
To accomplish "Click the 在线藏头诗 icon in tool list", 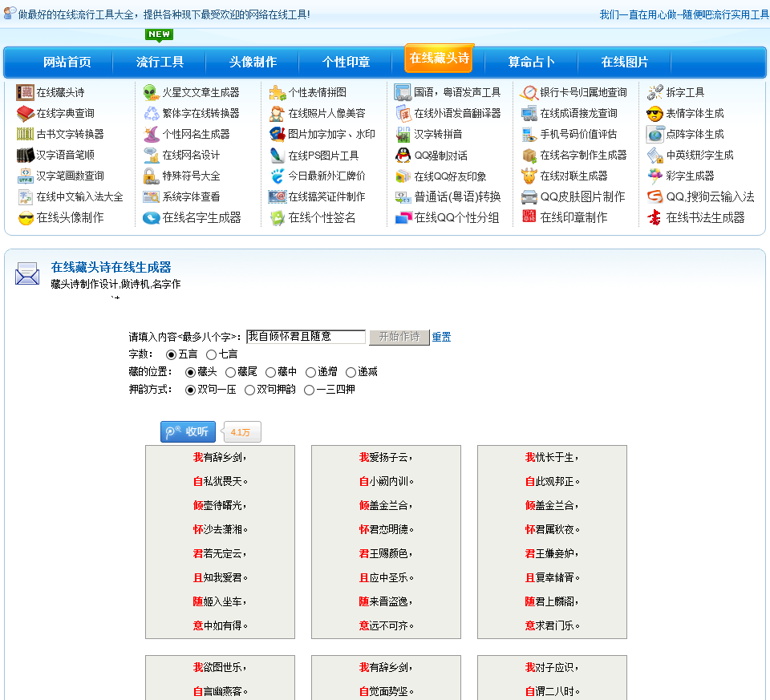I will click(x=25, y=92).
